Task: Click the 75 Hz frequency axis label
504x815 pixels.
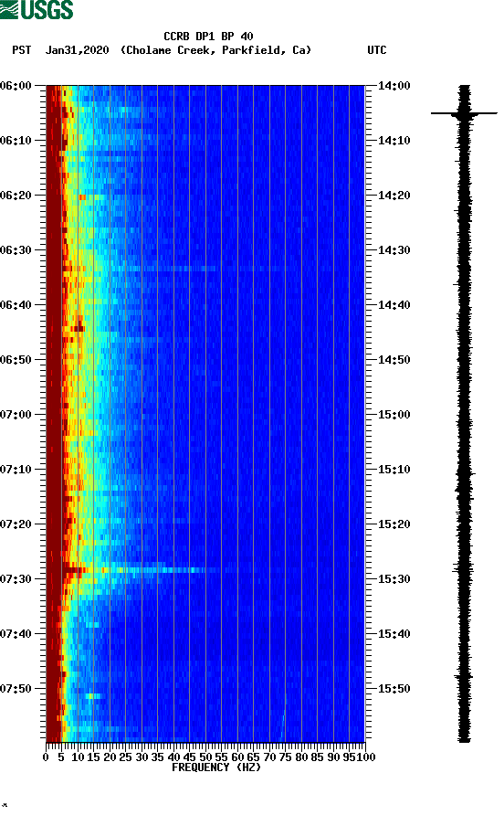Action: [285, 757]
